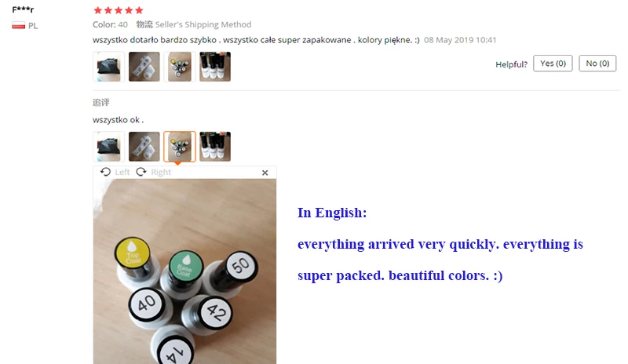Click the Poland flag icon
Viewport: 628px width, 364px height.
point(18,26)
